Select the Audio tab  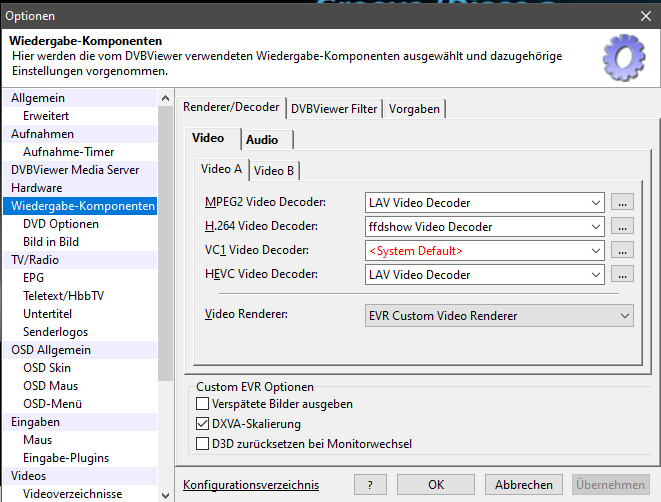262,140
